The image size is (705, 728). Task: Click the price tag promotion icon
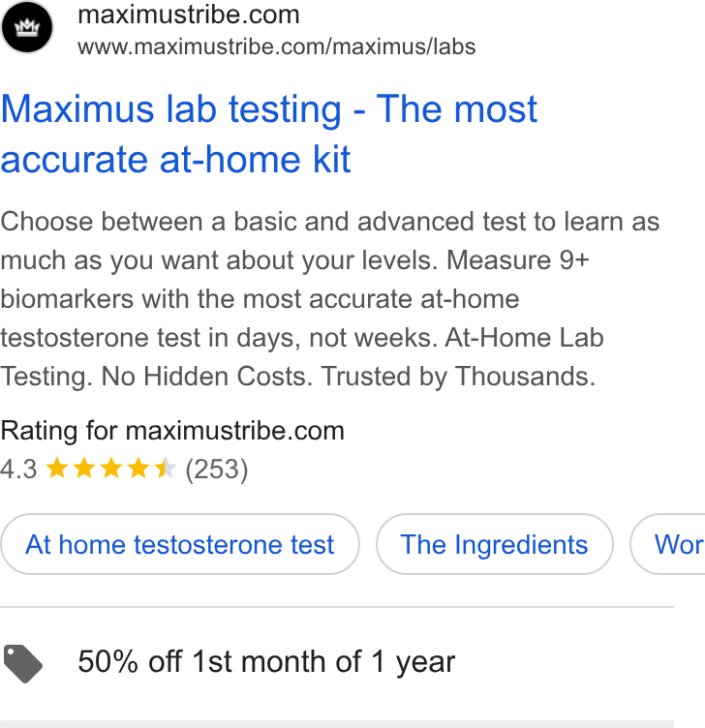[22, 663]
